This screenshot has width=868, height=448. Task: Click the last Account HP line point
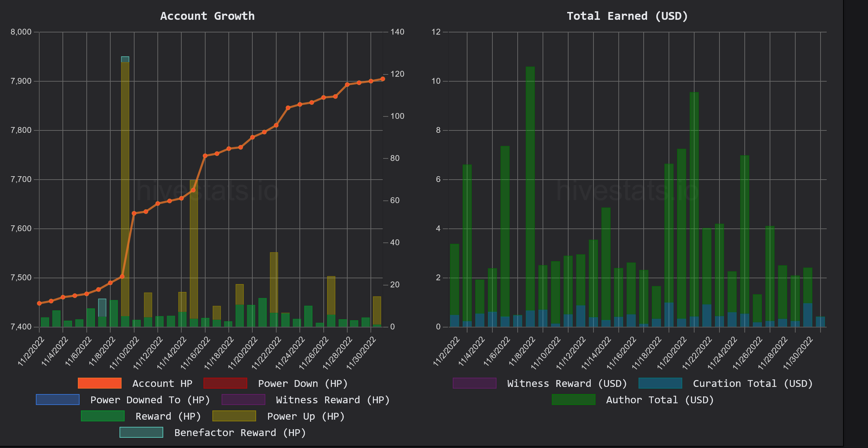(x=383, y=79)
